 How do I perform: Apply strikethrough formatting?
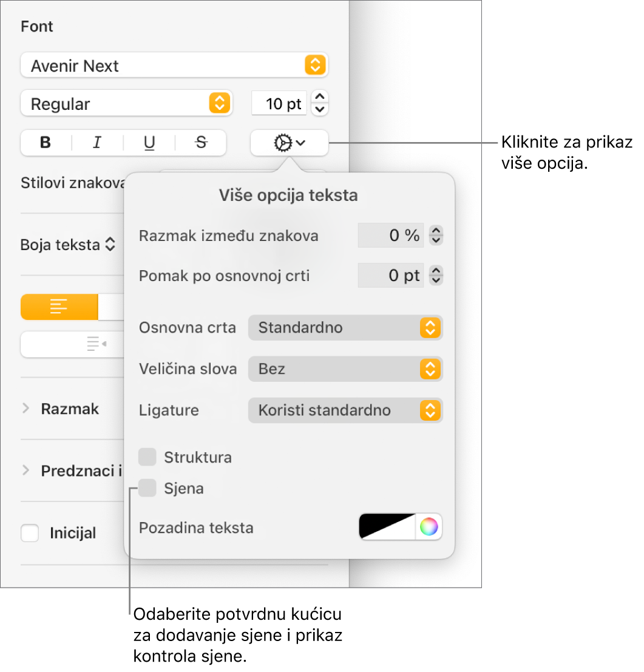[x=201, y=143]
